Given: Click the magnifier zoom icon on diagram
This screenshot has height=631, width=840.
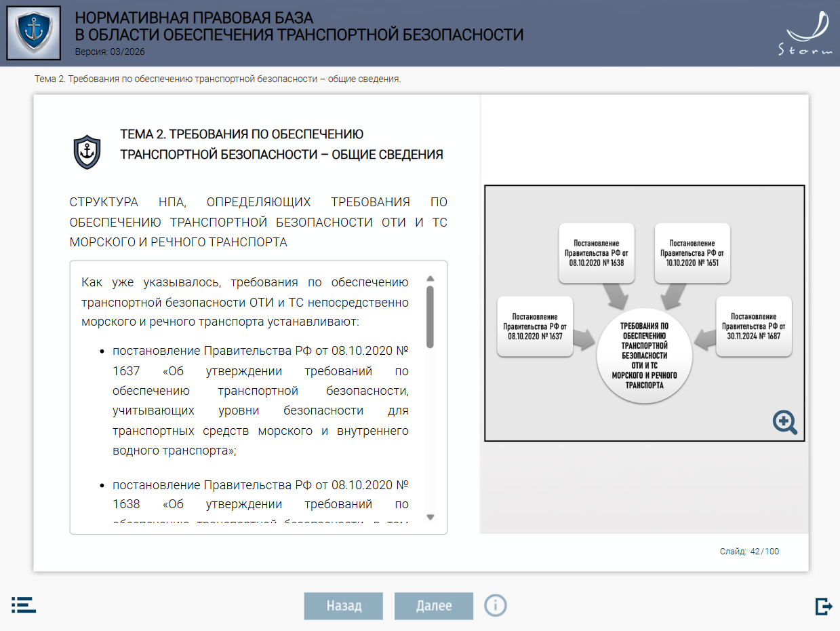Looking at the screenshot, I should (785, 422).
